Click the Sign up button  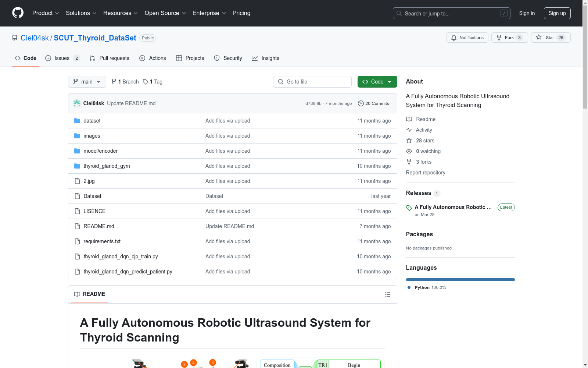click(557, 13)
